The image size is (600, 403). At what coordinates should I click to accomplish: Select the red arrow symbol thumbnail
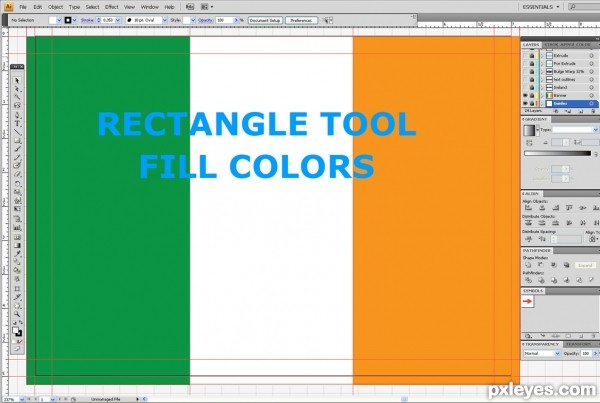point(528,301)
